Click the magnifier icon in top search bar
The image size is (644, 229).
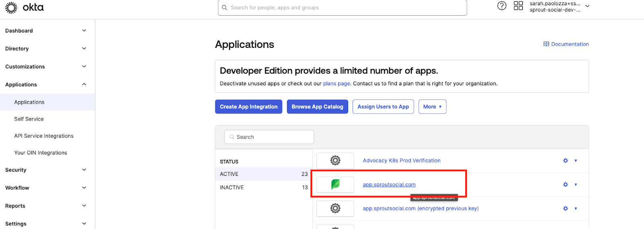[x=225, y=8]
